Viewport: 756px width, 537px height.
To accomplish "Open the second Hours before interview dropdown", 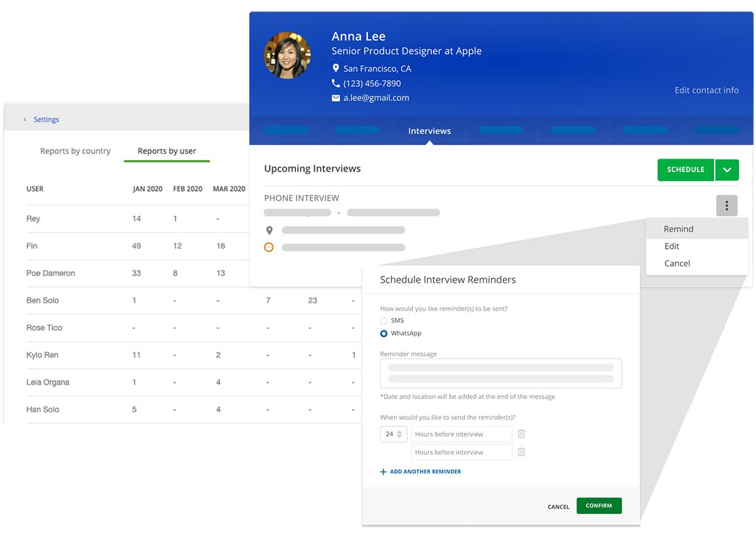I will click(461, 452).
